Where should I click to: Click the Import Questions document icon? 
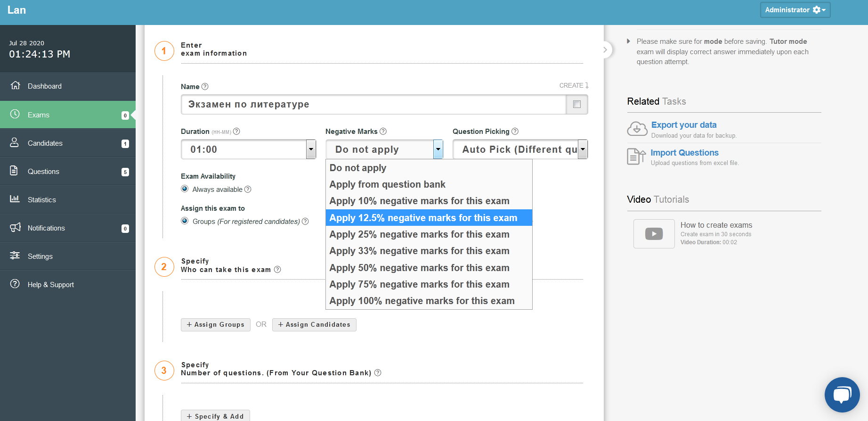[636, 157]
